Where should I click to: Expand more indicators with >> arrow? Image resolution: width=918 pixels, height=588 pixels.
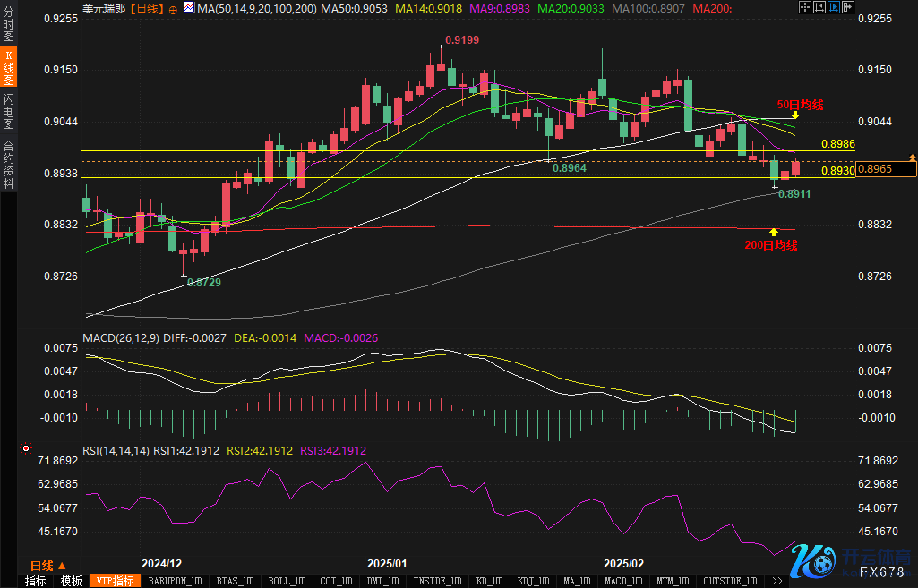777,581
